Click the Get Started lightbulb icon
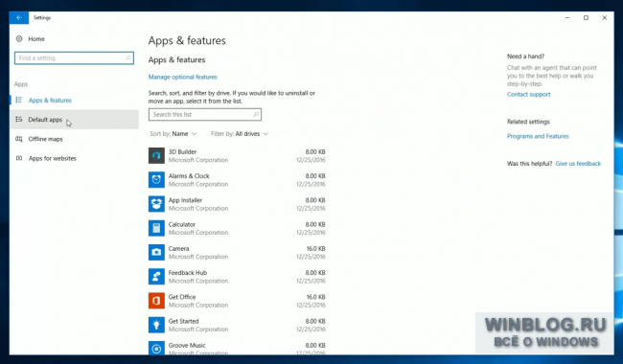The image size is (623, 364). 156,325
